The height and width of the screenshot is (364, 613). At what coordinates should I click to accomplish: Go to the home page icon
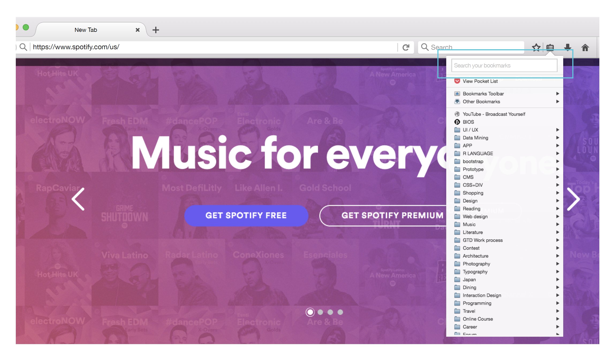585,48
